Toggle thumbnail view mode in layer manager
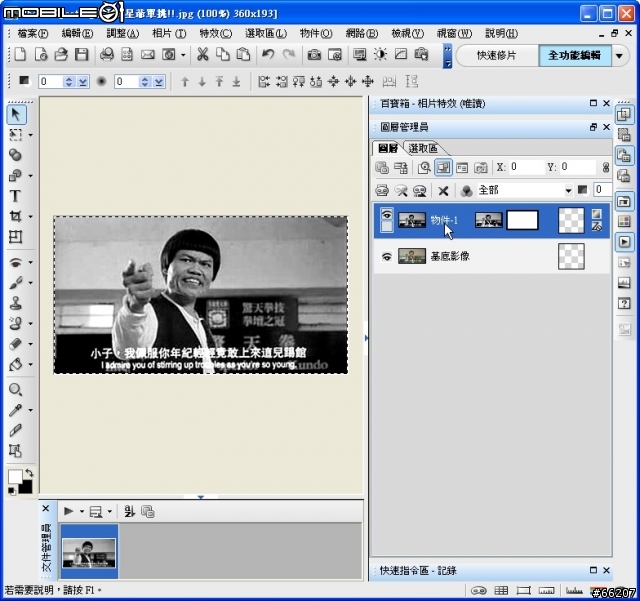 [443, 167]
